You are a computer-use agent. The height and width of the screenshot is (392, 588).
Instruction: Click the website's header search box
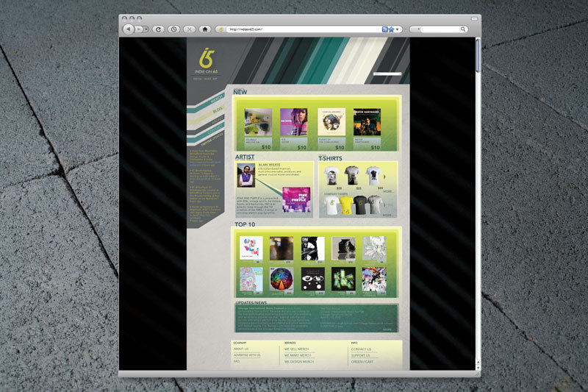387,74
